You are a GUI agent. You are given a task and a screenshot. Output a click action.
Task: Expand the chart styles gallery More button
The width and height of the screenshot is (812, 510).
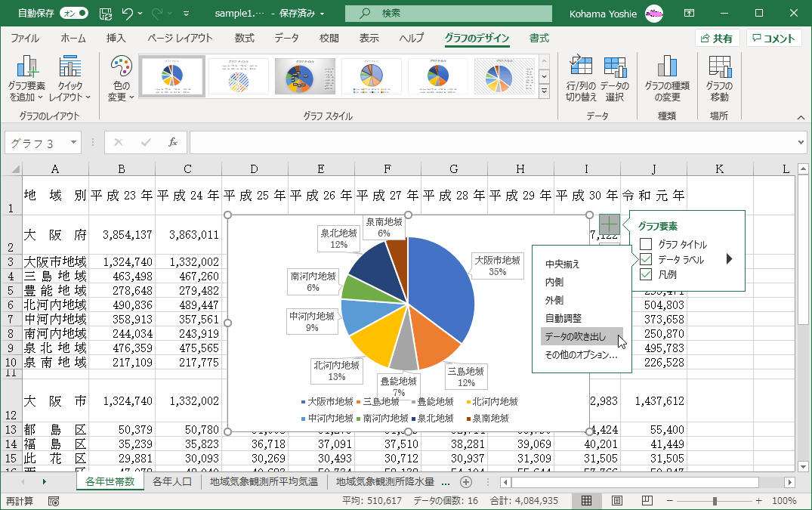[x=544, y=91]
